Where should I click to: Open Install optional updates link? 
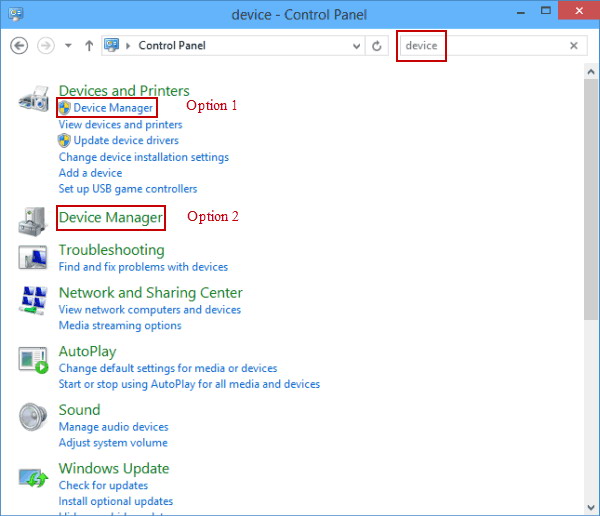pos(116,501)
